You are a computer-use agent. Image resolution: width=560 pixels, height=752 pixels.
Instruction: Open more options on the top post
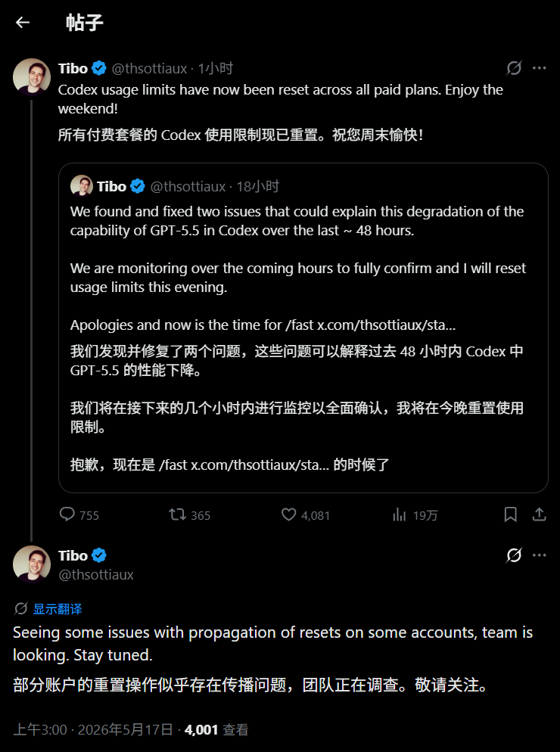point(540,68)
